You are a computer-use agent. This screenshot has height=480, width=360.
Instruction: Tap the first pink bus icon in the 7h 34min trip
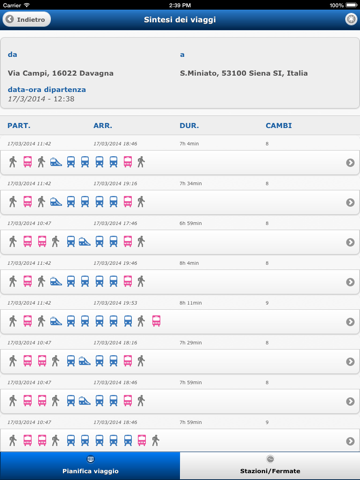tap(28, 202)
